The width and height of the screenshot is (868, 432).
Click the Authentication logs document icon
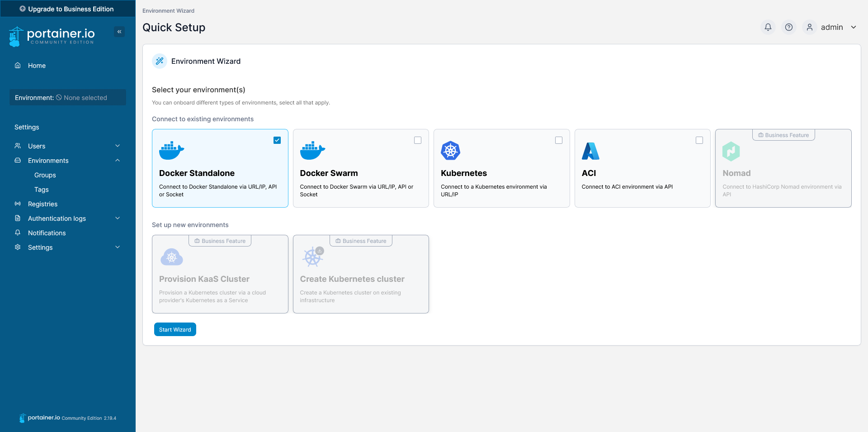tap(18, 218)
